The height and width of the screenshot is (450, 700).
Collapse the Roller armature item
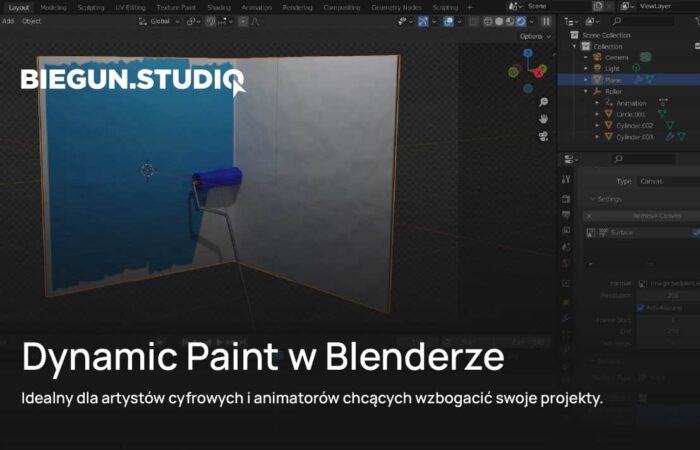coord(586,92)
